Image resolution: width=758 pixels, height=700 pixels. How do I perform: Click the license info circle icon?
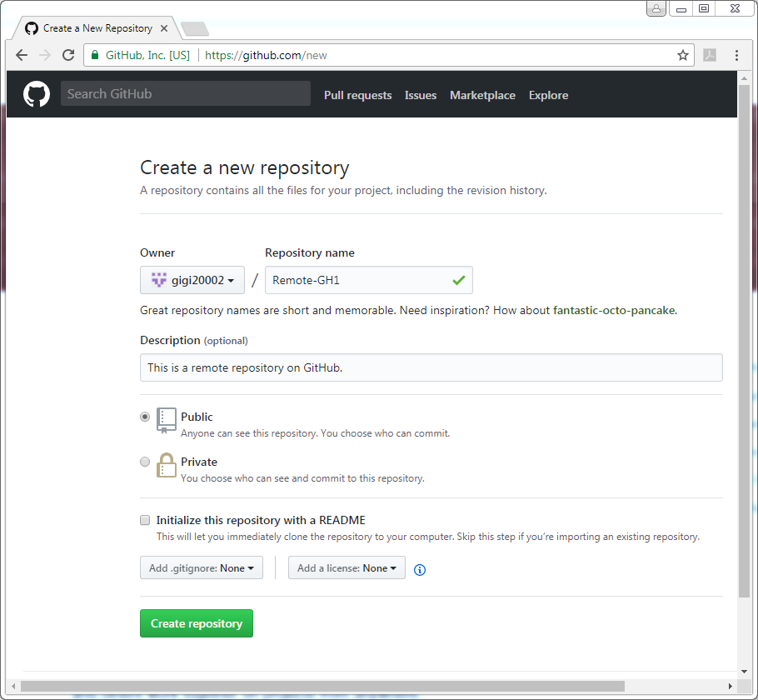(420, 569)
